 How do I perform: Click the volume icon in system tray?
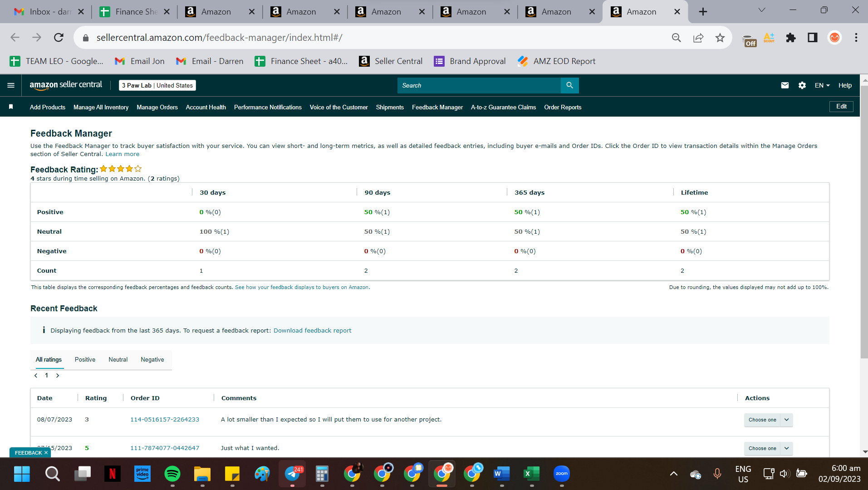point(785,474)
